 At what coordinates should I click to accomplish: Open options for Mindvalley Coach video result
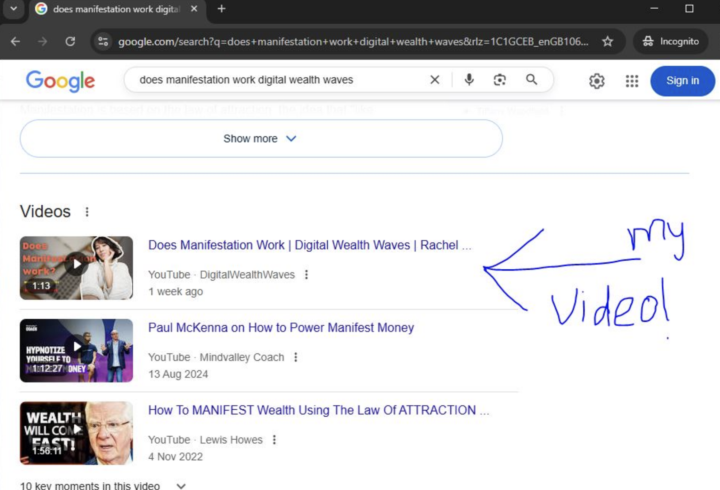tap(296, 357)
